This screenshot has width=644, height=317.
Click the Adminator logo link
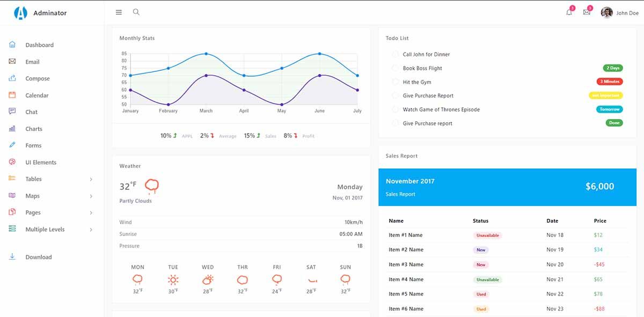click(40, 13)
